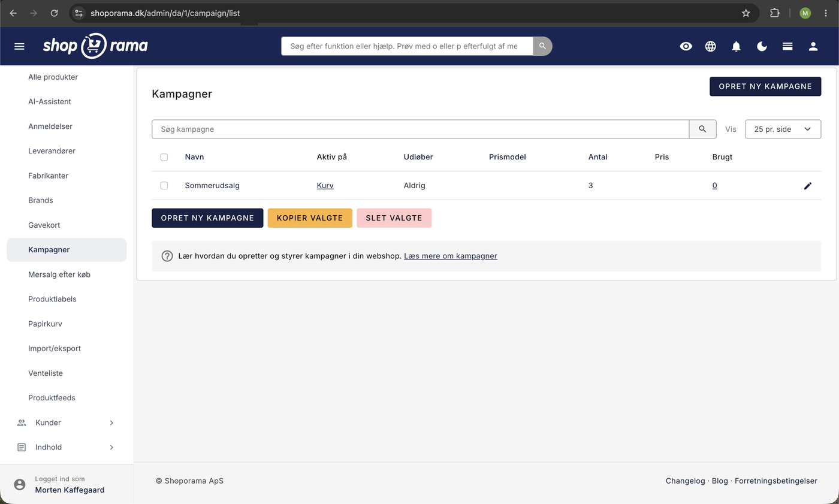Open browser extensions puzzle icon
Viewport: 839px width, 504px height.
[775, 13]
